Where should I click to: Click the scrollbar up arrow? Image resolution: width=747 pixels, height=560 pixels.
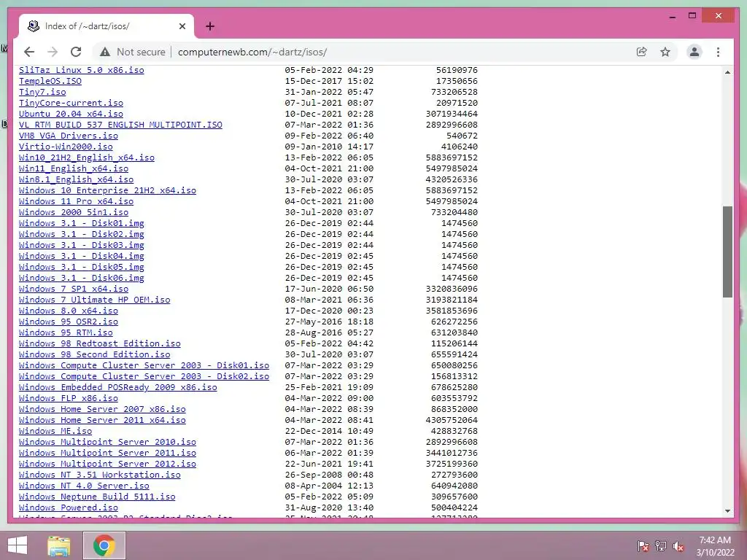(727, 72)
